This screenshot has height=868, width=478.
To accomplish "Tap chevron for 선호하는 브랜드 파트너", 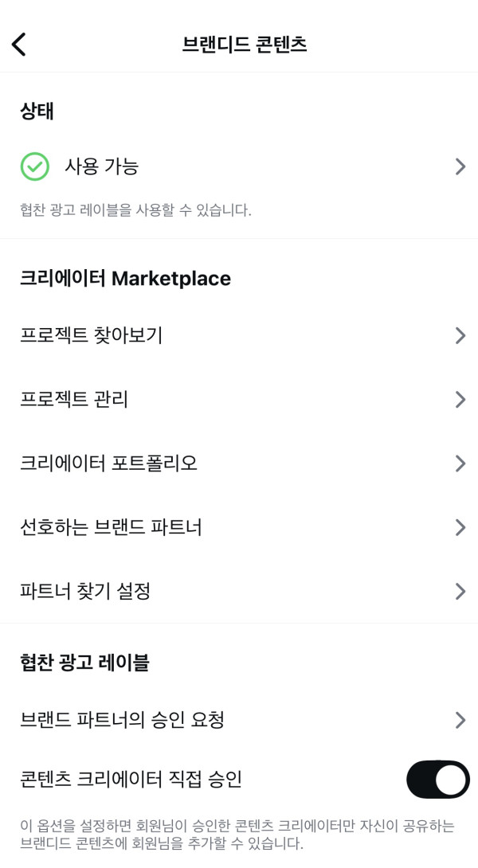I will 460,527.
